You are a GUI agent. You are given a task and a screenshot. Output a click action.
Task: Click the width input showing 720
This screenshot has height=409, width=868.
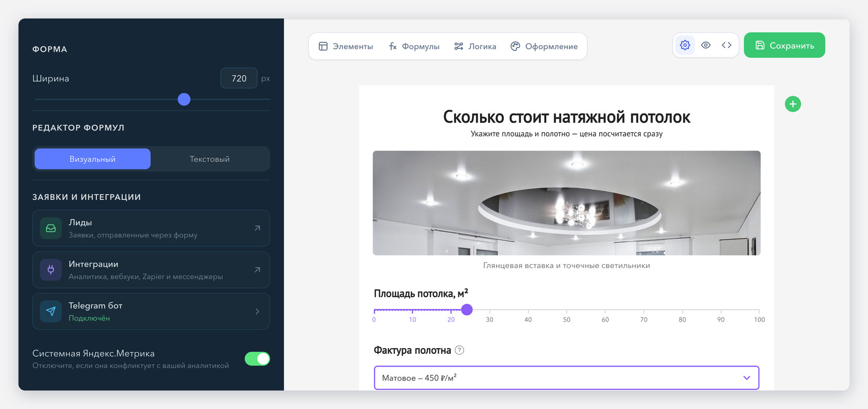tap(239, 78)
